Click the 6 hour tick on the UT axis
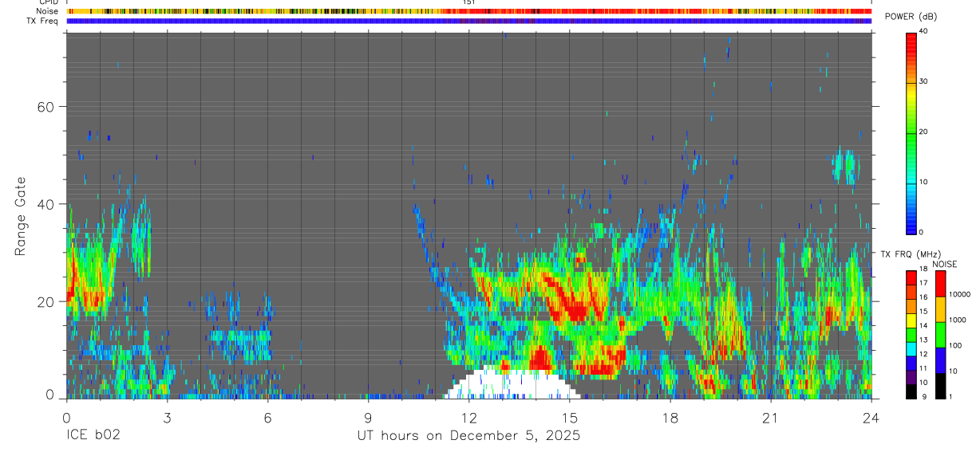 pyautogui.click(x=267, y=417)
